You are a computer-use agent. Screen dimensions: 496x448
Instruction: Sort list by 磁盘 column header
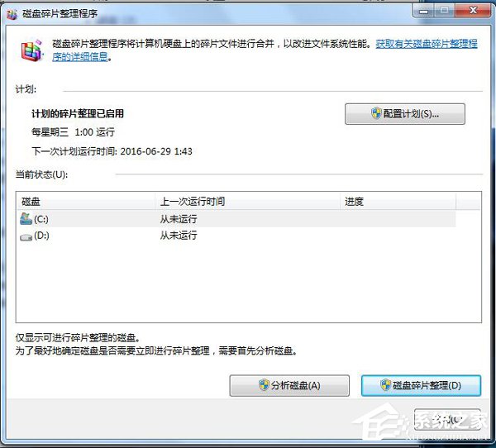(x=85, y=201)
